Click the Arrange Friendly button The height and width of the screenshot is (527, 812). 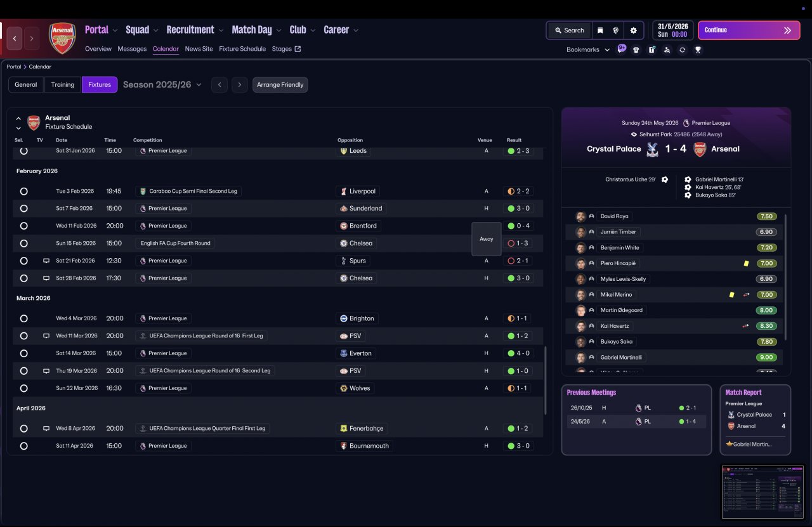point(280,84)
